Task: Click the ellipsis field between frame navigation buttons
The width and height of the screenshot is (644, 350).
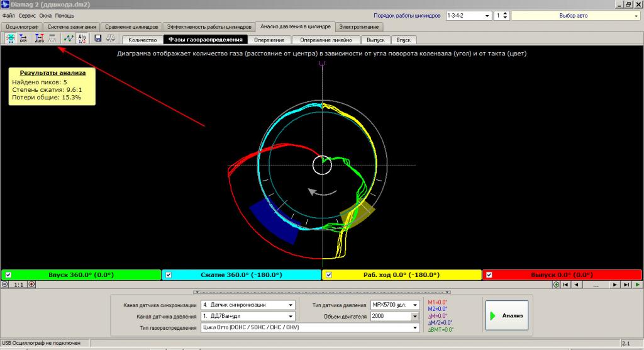Action: pyautogui.click(x=596, y=285)
